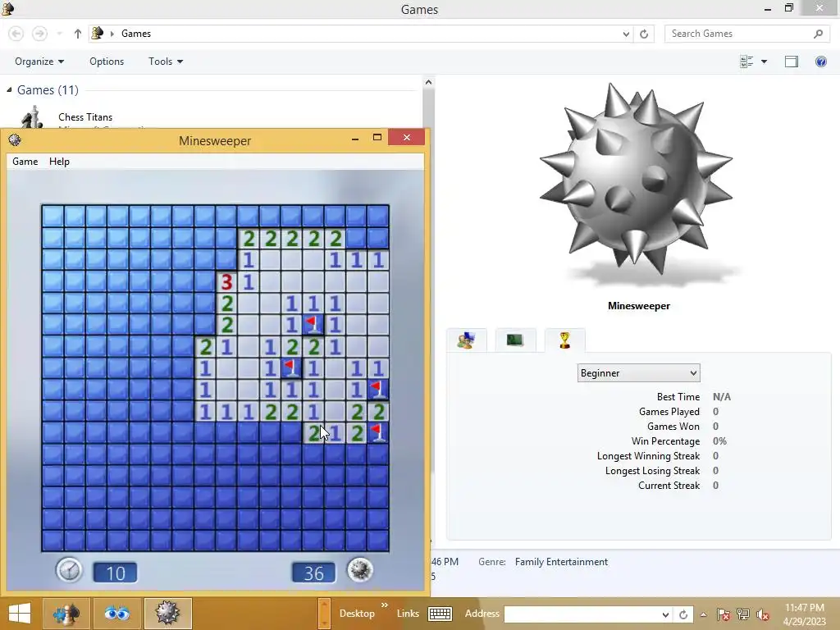This screenshot has height=630, width=840.
Task: Click the Win Percentage 0% value
Action: [x=719, y=441]
